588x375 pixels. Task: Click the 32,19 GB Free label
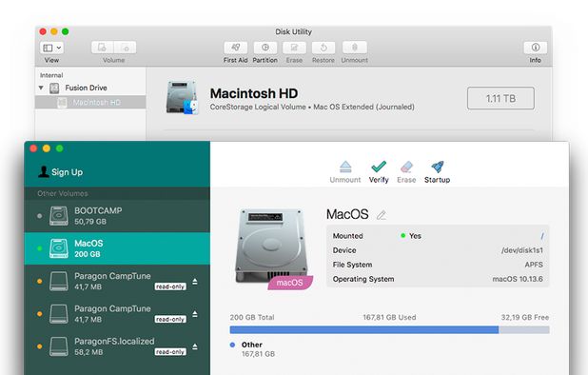525,317
